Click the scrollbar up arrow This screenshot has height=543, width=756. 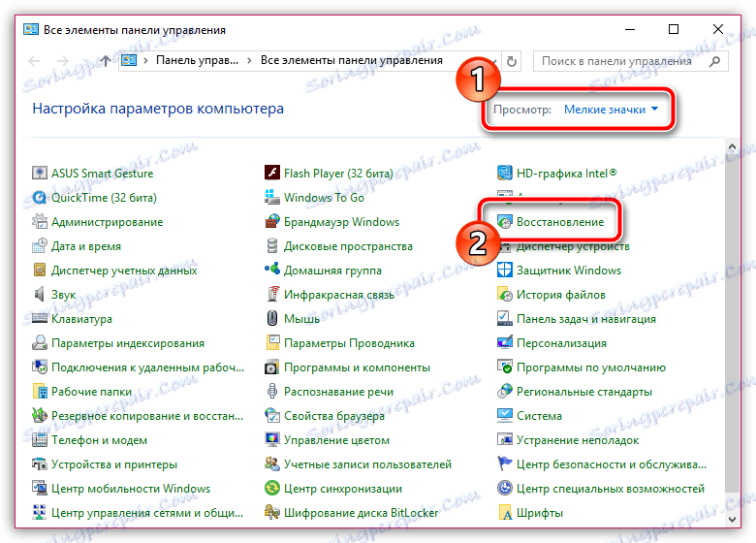click(x=732, y=146)
